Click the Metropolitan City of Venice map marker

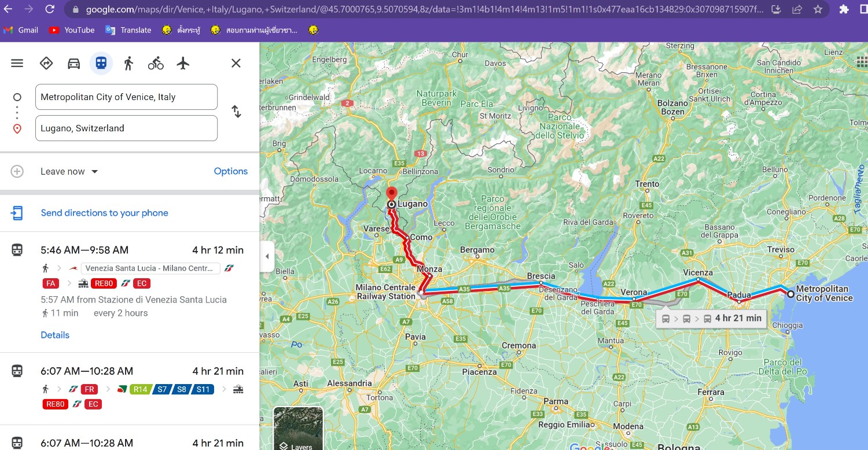790,294
